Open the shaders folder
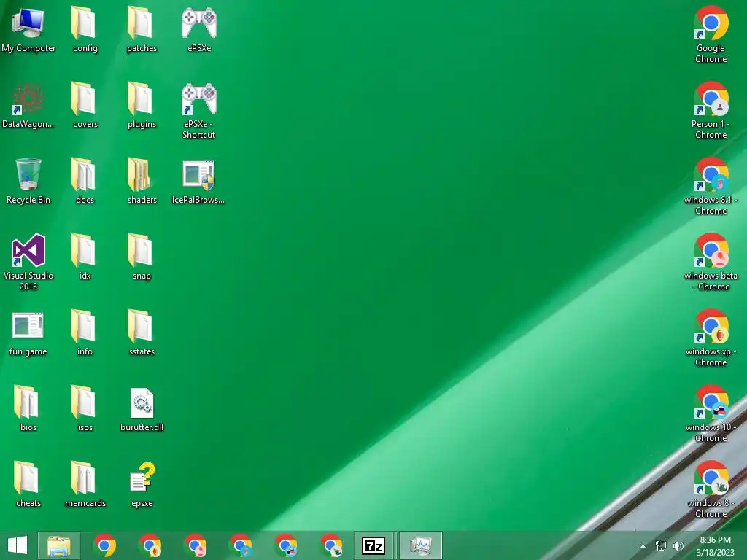The width and height of the screenshot is (747, 560). coord(142,182)
